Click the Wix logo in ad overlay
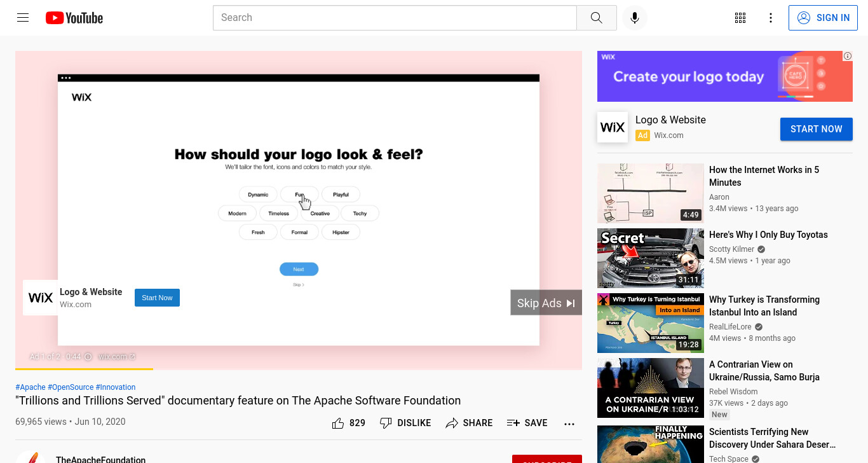The width and height of the screenshot is (868, 463). click(41, 298)
